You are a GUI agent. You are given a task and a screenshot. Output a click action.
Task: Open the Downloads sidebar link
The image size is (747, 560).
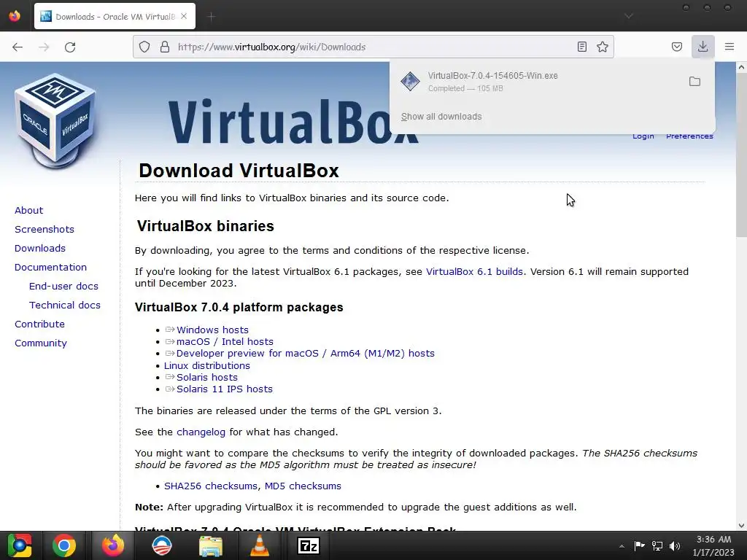(x=40, y=249)
